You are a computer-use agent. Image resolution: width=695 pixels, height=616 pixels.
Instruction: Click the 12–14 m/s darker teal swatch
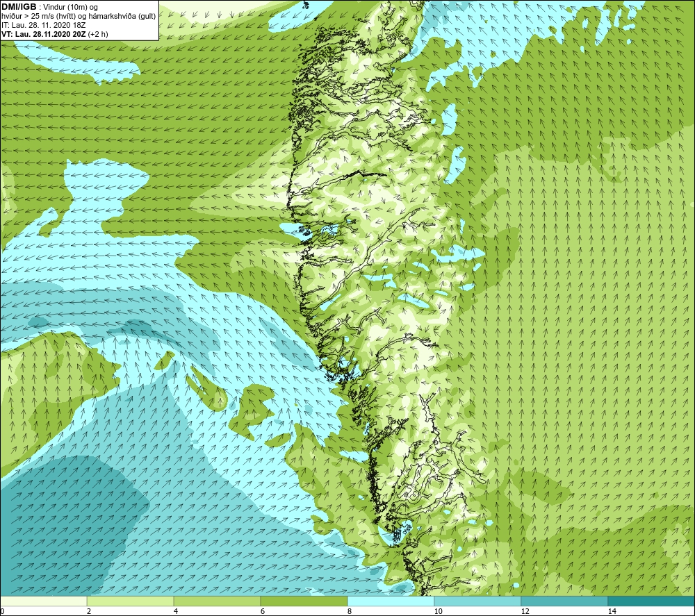coord(564,601)
